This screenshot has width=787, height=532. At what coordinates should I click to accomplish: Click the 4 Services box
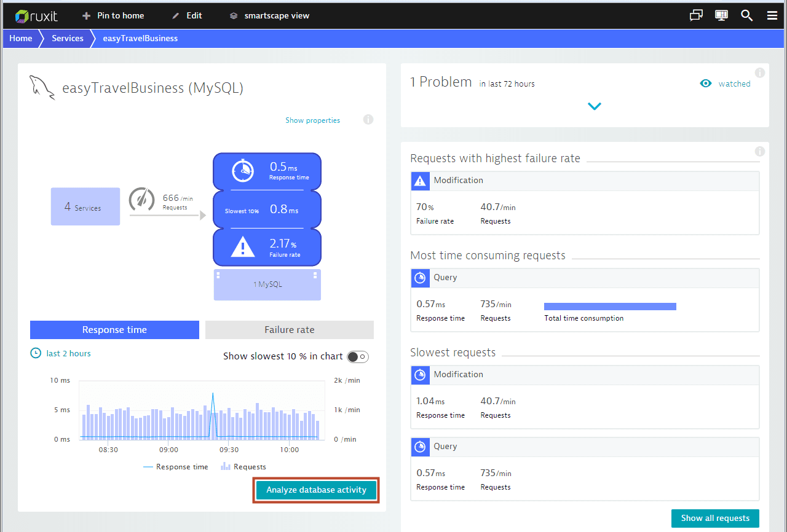[85, 206]
